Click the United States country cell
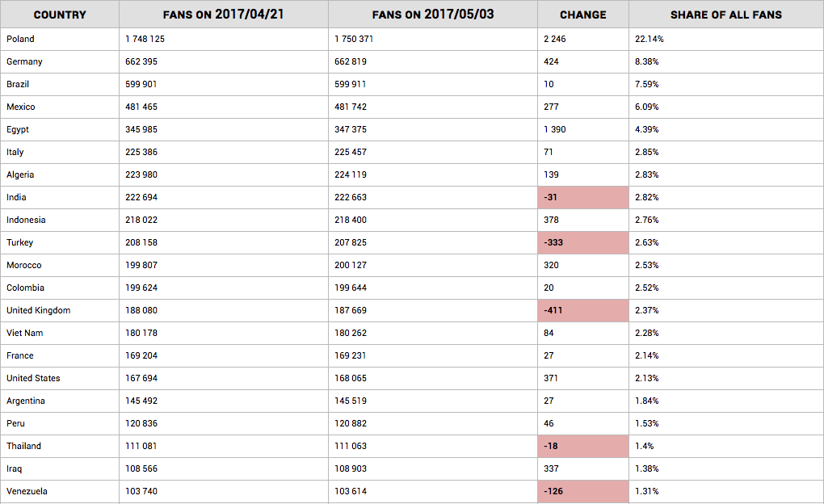This screenshot has height=504, width=824. coord(33,378)
